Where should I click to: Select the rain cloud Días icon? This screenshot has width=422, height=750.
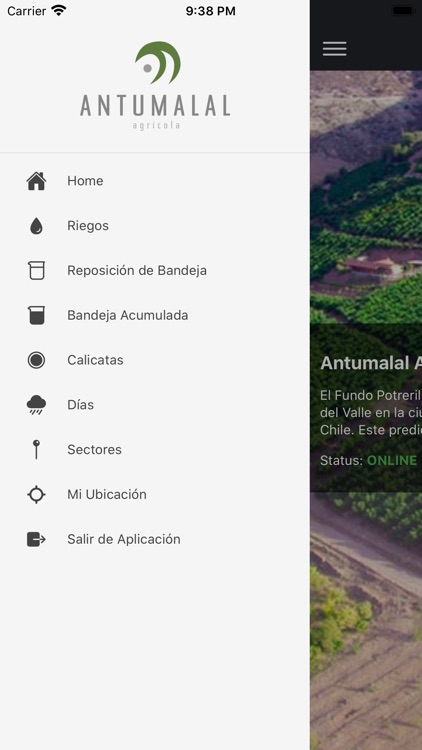[36, 405]
